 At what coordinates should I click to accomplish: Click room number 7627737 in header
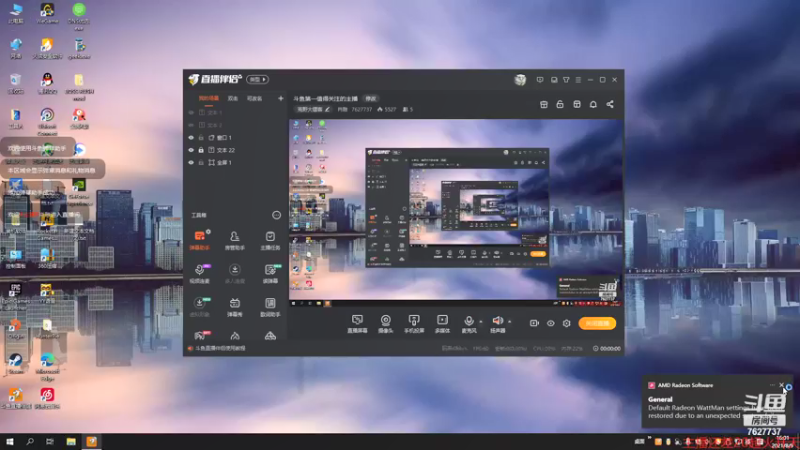[361, 109]
